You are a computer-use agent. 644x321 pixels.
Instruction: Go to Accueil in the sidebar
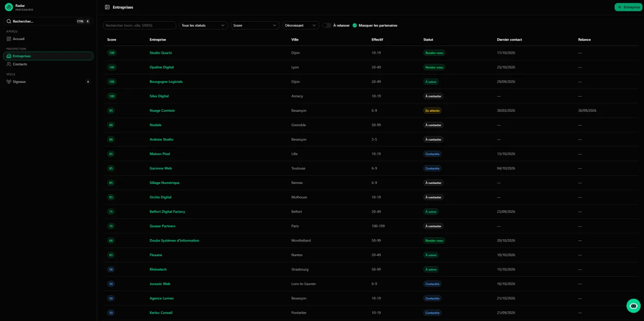[48, 39]
